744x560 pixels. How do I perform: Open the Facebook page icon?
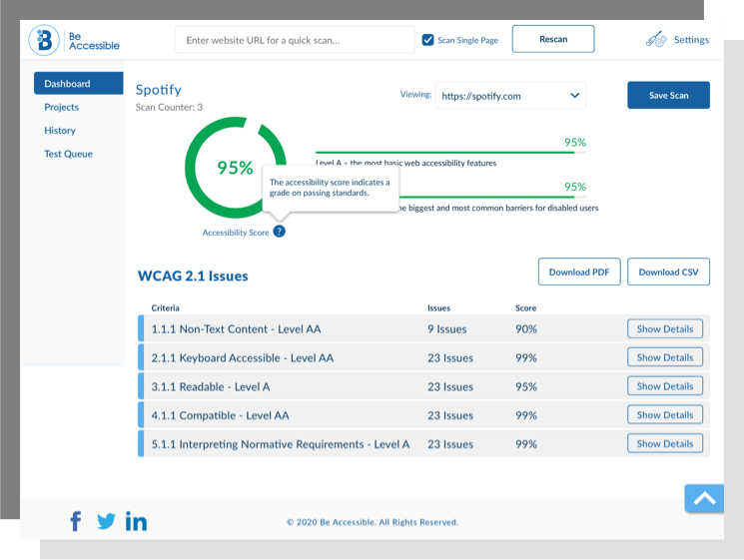(76, 521)
